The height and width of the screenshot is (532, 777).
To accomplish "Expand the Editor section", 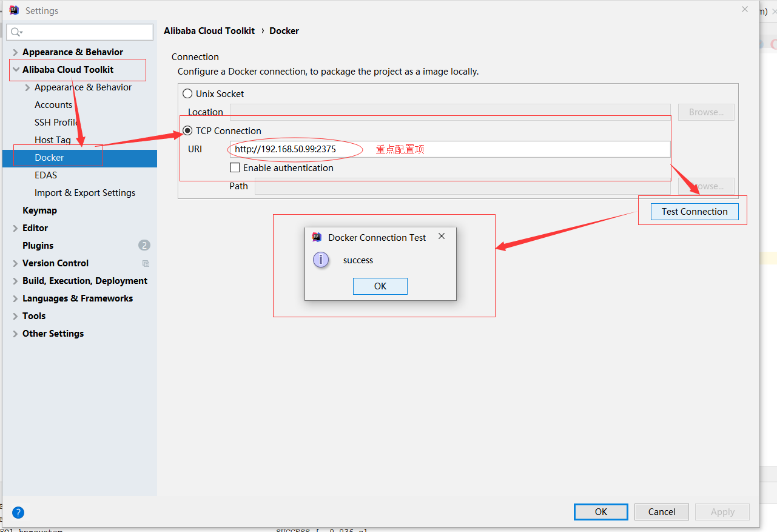I will (x=16, y=229).
